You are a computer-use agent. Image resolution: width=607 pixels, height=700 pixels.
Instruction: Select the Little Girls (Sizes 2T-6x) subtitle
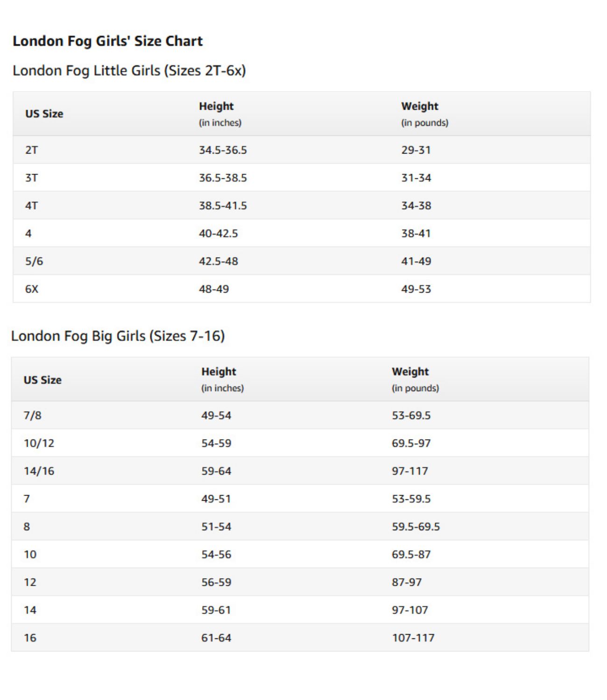(129, 71)
